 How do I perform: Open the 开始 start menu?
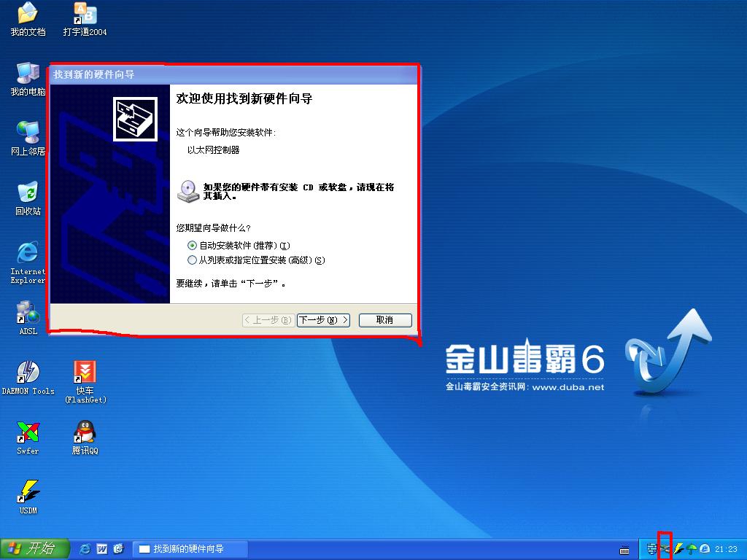(35, 549)
